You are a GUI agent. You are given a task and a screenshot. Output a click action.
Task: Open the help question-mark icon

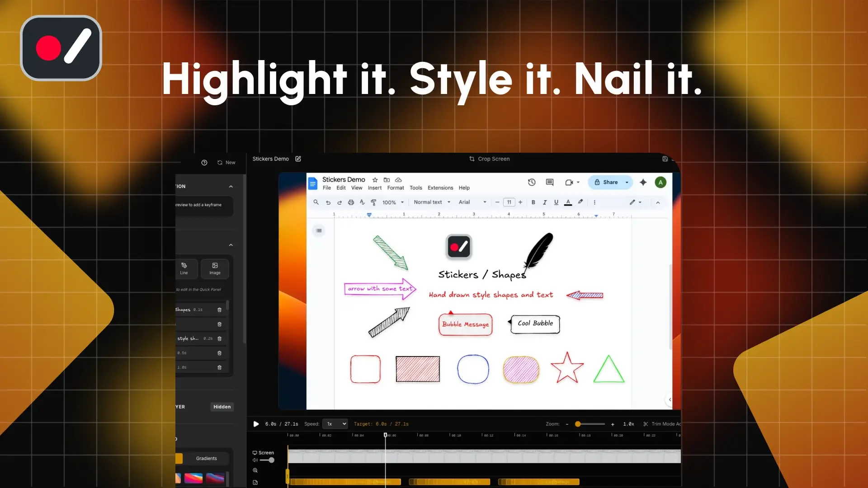204,163
